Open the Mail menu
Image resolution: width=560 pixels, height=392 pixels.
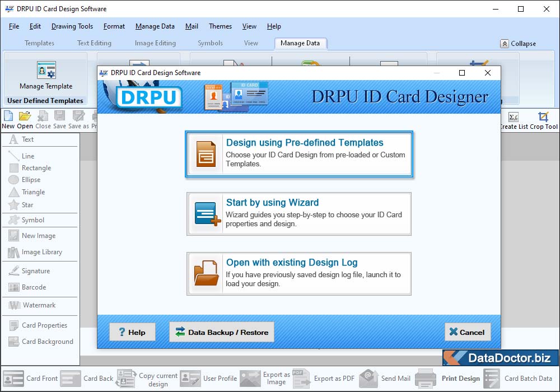[192, 26]
